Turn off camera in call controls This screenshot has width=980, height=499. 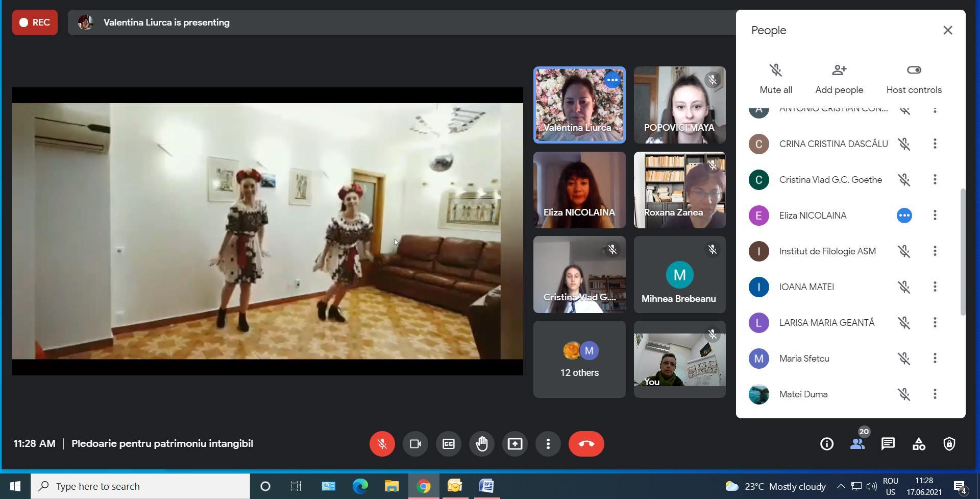415,444
